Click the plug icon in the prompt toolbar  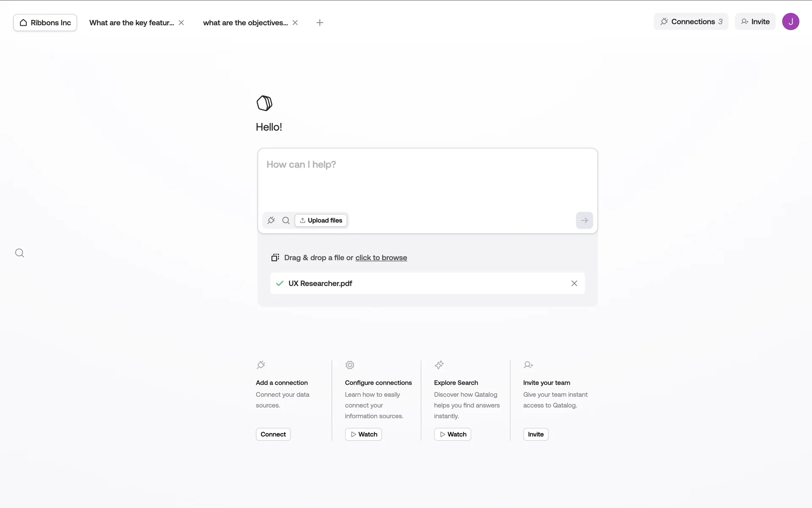pos(271,220)
